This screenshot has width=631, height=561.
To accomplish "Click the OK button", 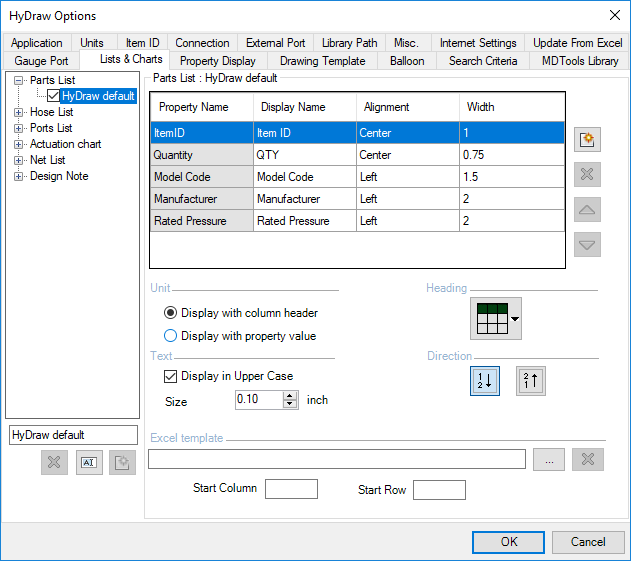I will pos(508,542).
